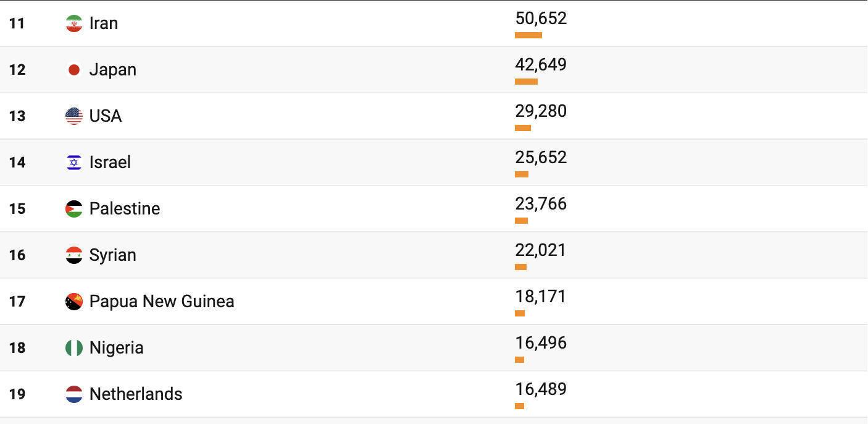Screen dimensions: 868x424
Task: Click the USA flag icon
Action: click(x=74, y=116)
